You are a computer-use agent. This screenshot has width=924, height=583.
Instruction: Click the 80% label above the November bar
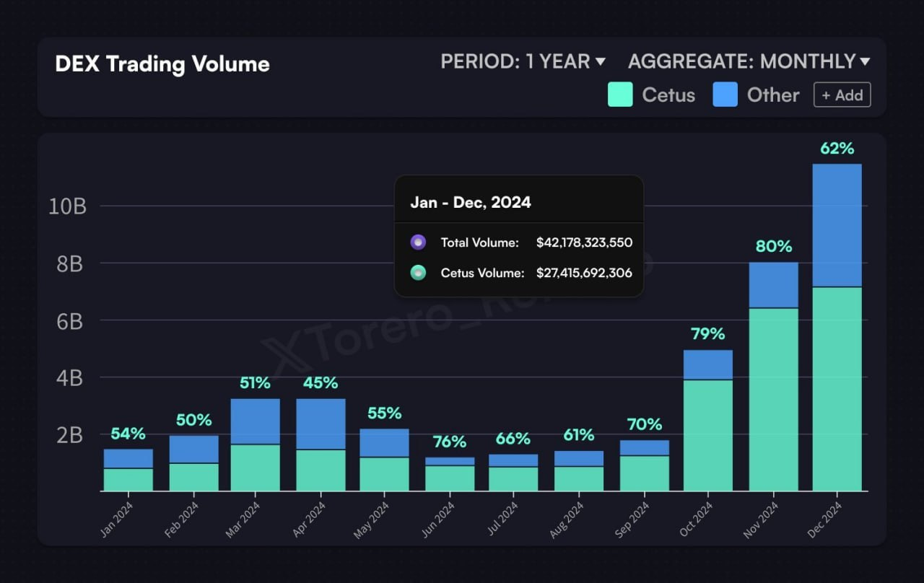point(774,246)
